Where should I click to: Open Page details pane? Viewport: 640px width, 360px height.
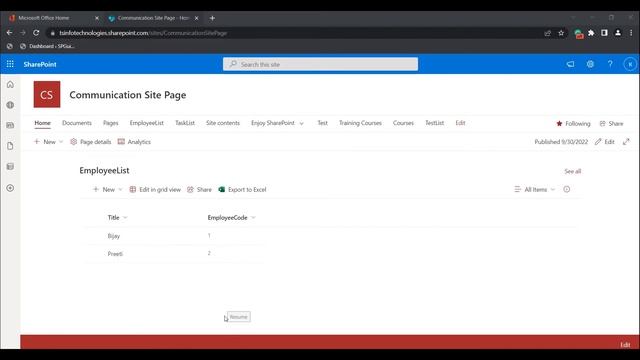(91, 142)
